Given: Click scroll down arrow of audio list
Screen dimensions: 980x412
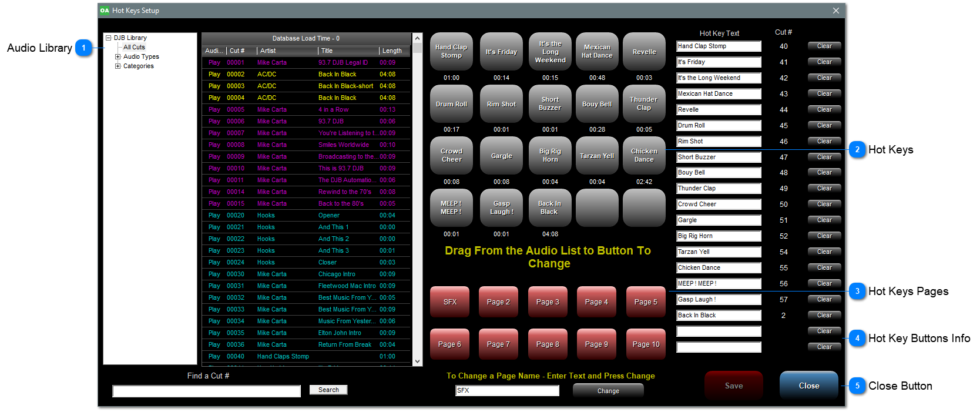Looking at the screenshot, I should tap(418, 361).
